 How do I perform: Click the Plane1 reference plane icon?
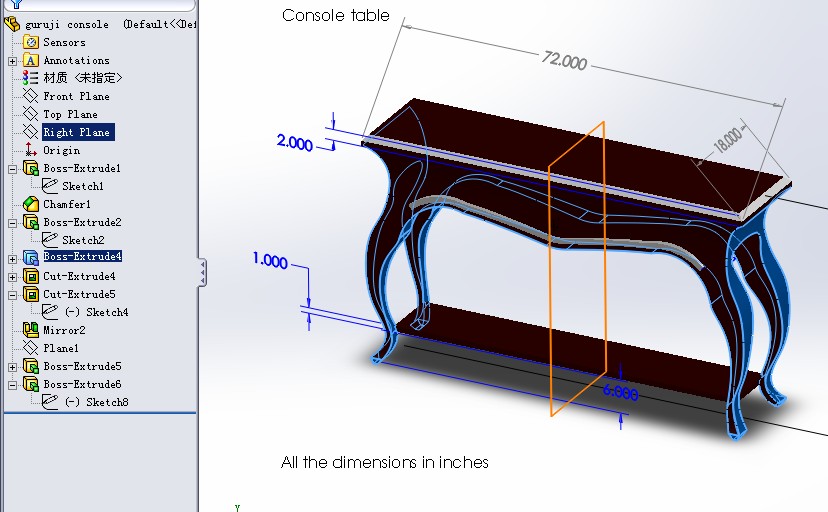point(31,348)
